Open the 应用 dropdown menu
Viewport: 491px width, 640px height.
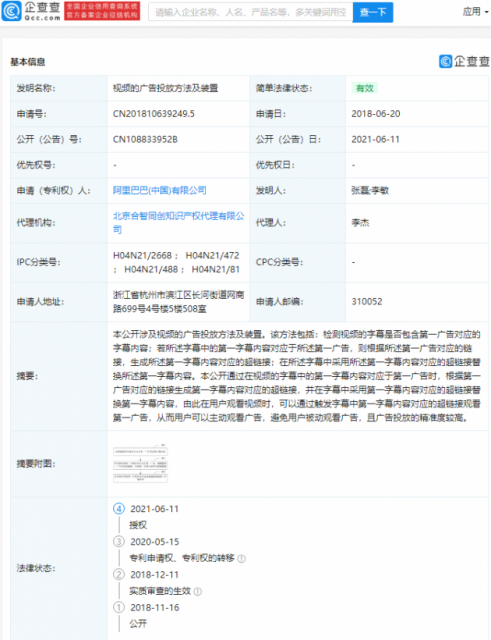coord(475,12)
